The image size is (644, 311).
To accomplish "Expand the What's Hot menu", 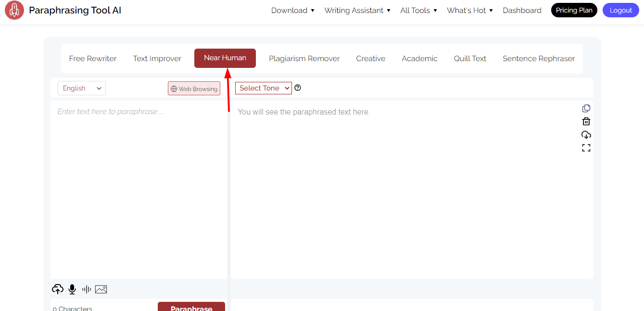I will (470, 10).
